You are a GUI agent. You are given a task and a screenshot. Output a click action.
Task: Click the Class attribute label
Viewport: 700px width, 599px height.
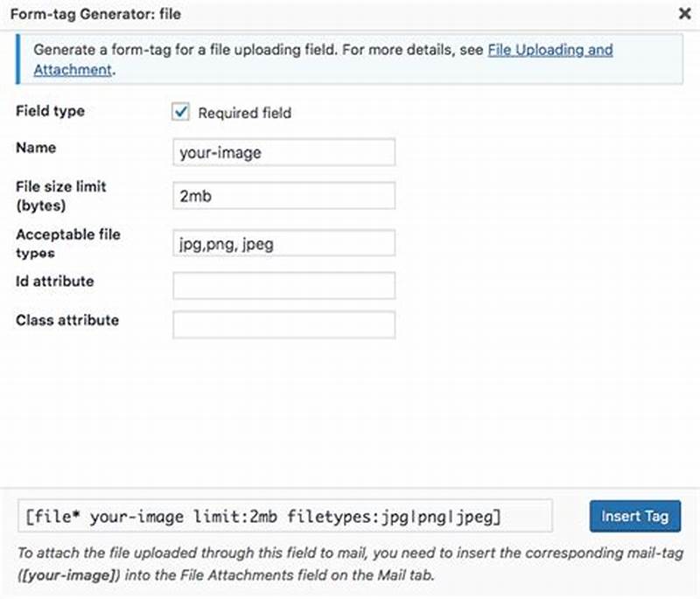[66, 320]
